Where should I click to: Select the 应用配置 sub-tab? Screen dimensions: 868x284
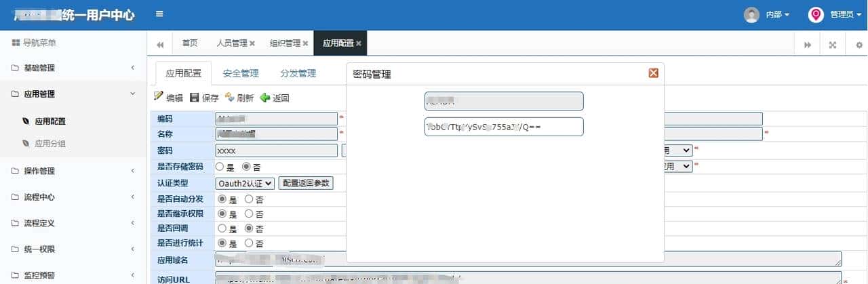(184, 73)
